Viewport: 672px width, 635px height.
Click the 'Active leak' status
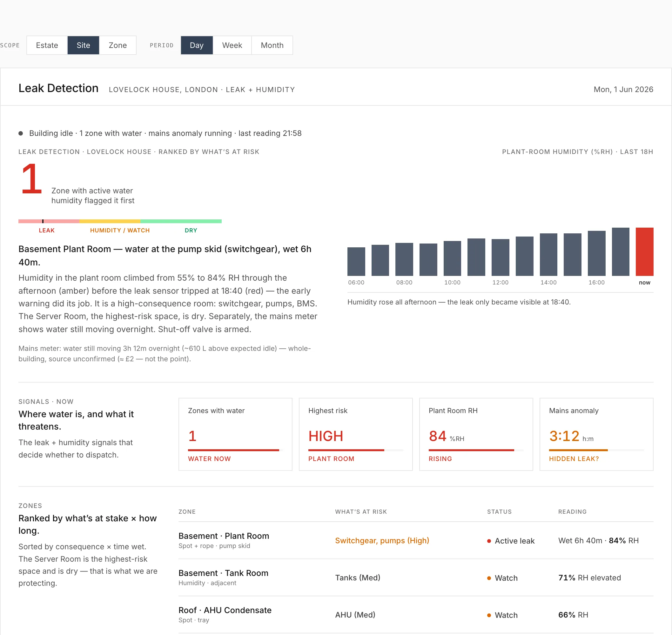pos(511,541)
